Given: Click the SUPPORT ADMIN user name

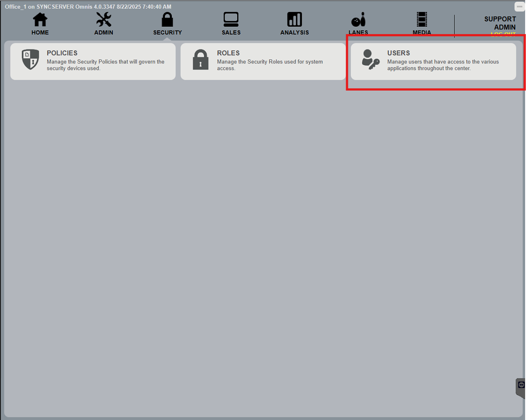Looking at the screenshot, I should coord(500,23).
